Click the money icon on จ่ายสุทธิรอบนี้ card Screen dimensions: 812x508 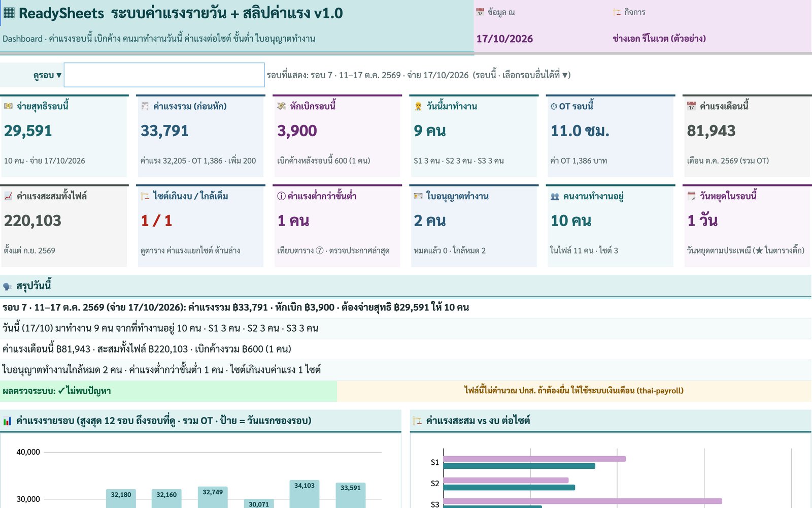pyautogui.click(x=9, y=106)
